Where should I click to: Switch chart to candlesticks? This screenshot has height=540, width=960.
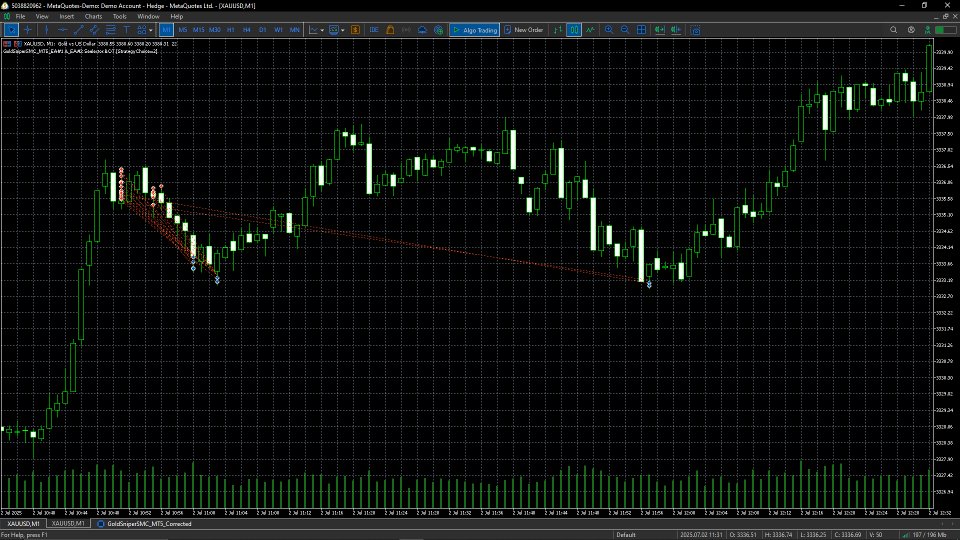(x=574, y=29)
